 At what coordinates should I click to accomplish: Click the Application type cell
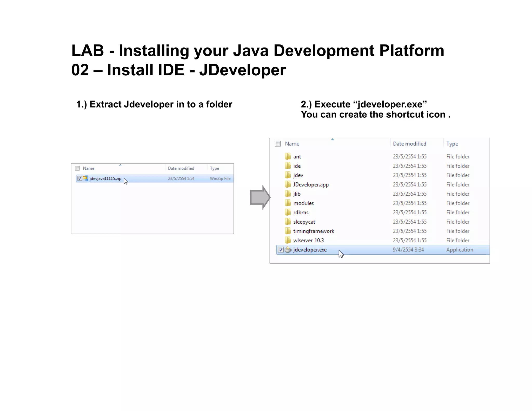[x=460, y=250]
